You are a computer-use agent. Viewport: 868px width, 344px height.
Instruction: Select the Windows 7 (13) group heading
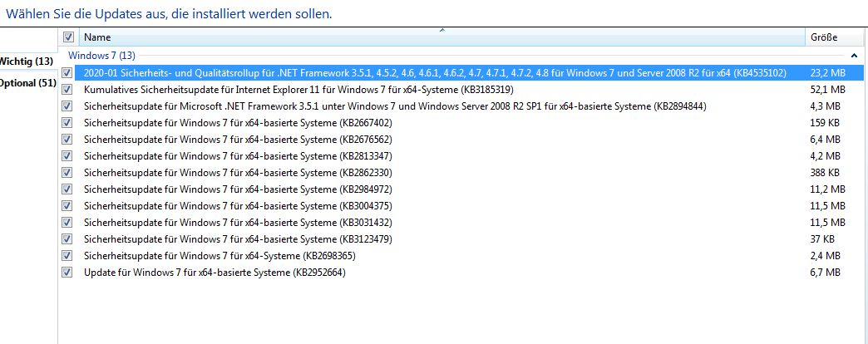click(x=101, y=56)
